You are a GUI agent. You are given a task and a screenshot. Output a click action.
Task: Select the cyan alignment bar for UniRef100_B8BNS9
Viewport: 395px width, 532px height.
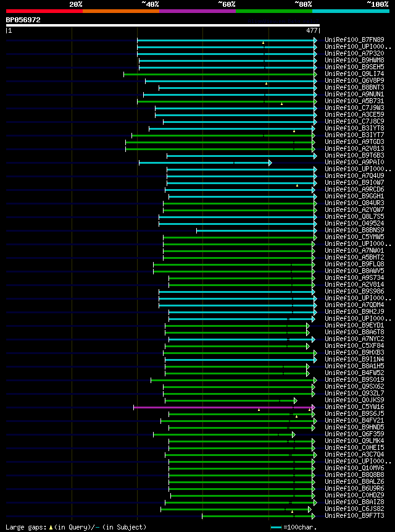click(x=257, y=230)
